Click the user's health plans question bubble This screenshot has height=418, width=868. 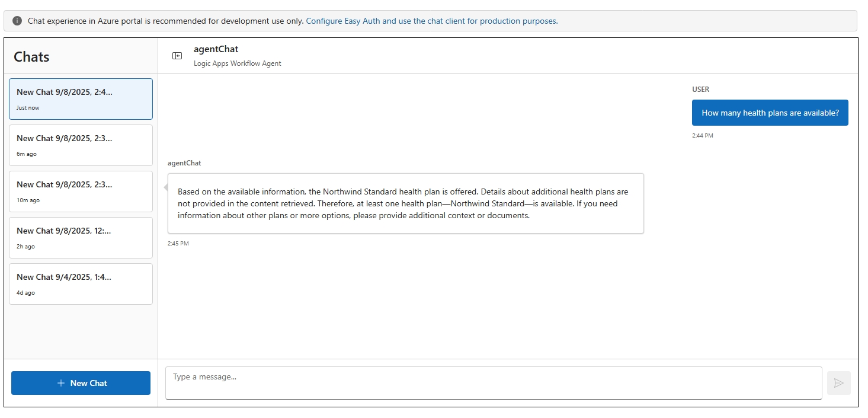coord(770,113)
